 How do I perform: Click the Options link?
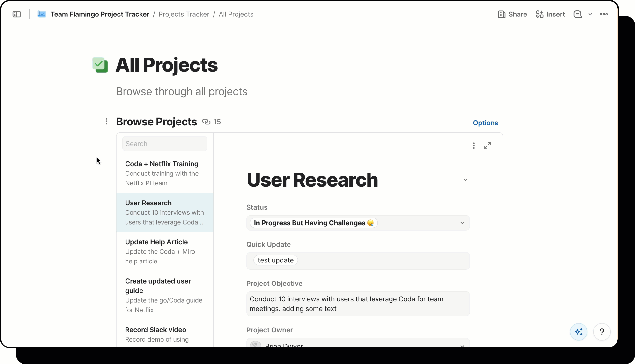tap(485, 123)
